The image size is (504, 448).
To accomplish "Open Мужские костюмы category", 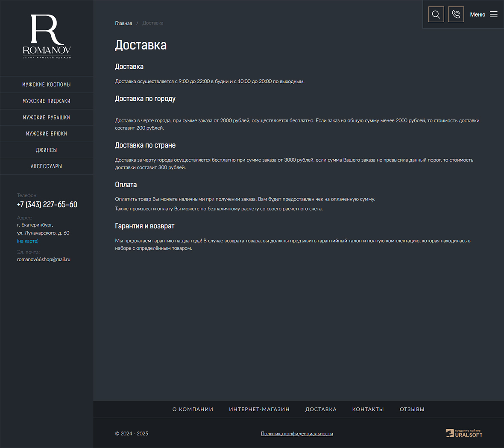I will (47, 84).
